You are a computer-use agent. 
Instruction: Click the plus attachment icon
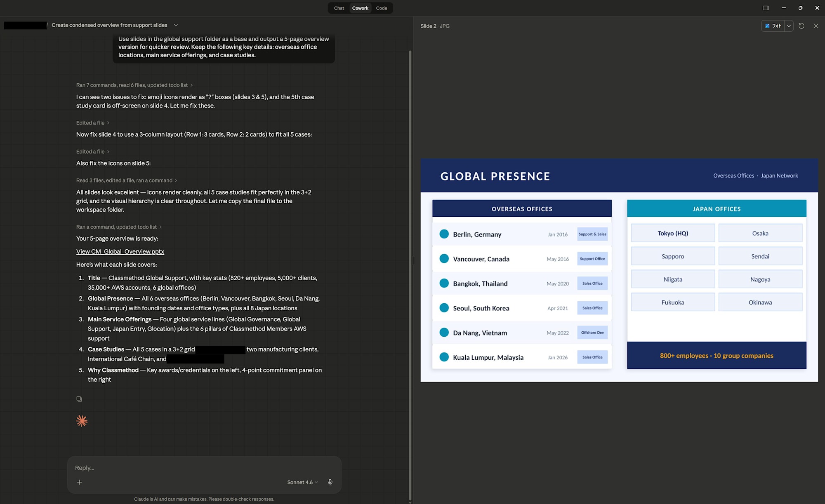[80, 482]
